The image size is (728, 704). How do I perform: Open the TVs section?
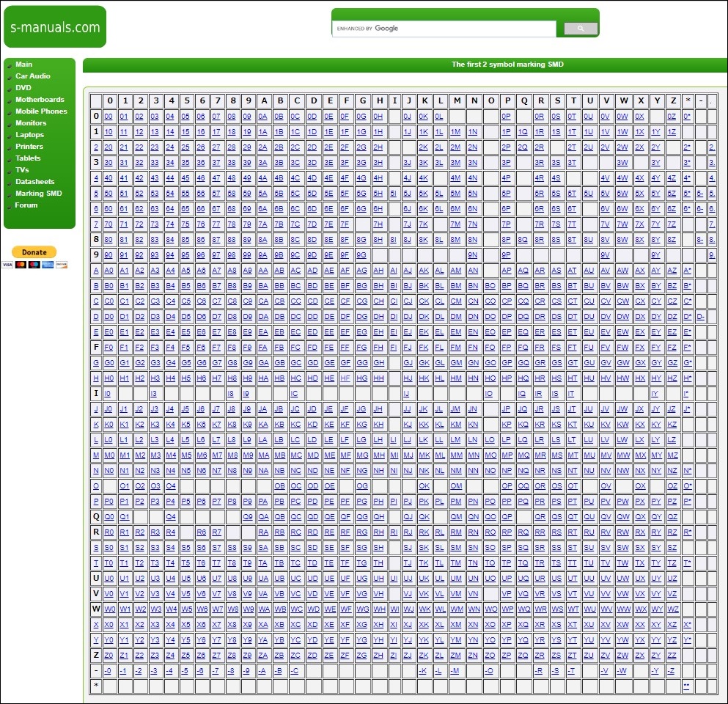pos(22,170)
